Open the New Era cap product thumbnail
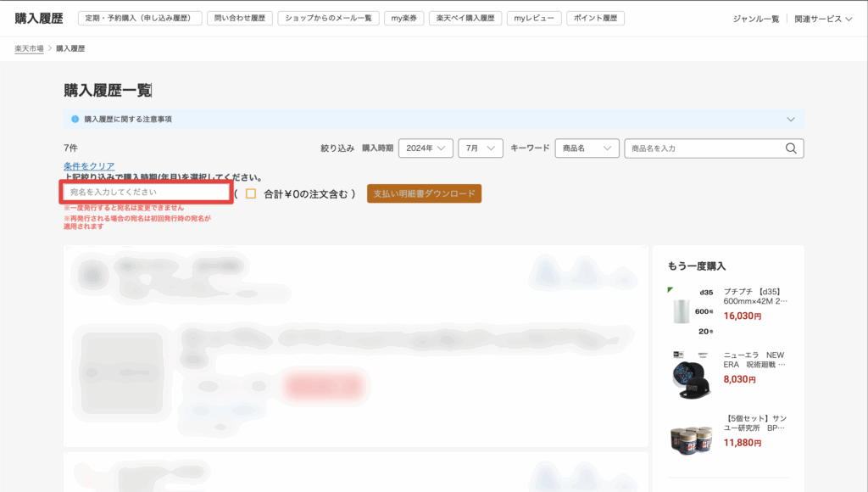Image resolution: width=868 pixels, height=492 pixels. point(692,374)
